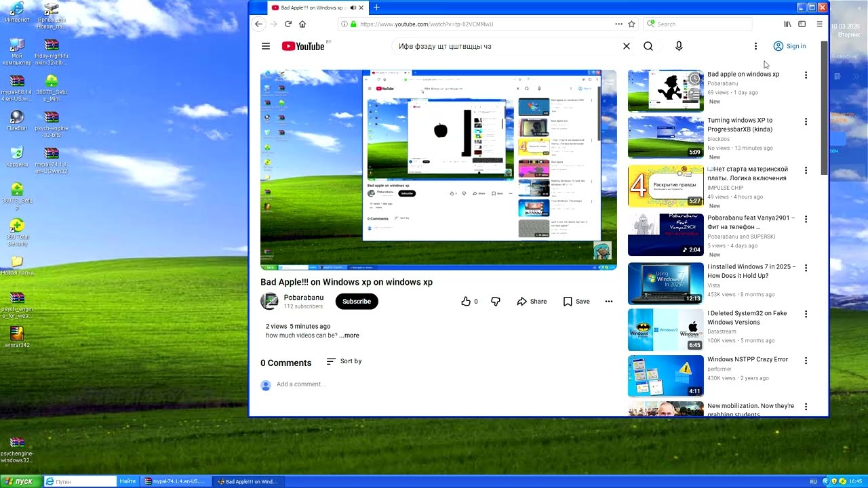
Task: Open the Интернет desktop icon
Action: tap(17, 12)
